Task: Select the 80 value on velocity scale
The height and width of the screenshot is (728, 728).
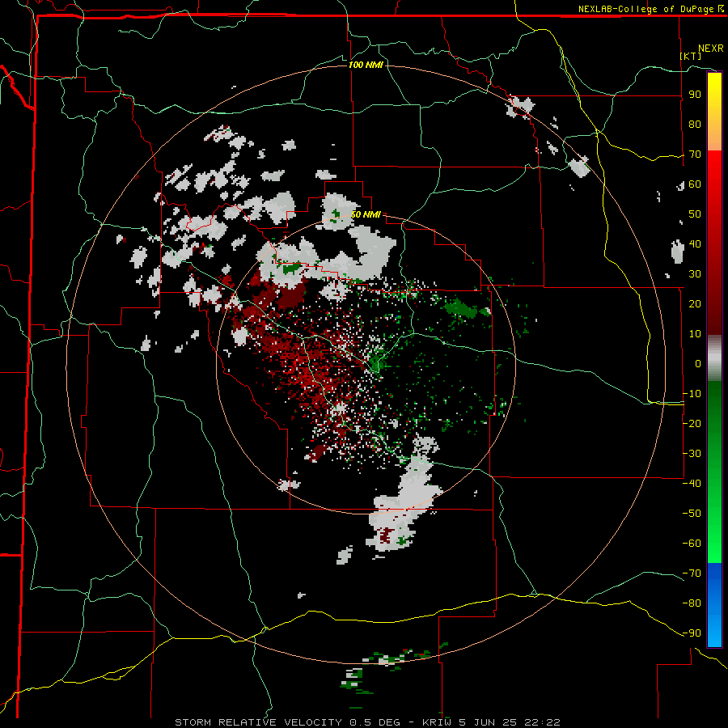Action: click(x=695, y=125)
